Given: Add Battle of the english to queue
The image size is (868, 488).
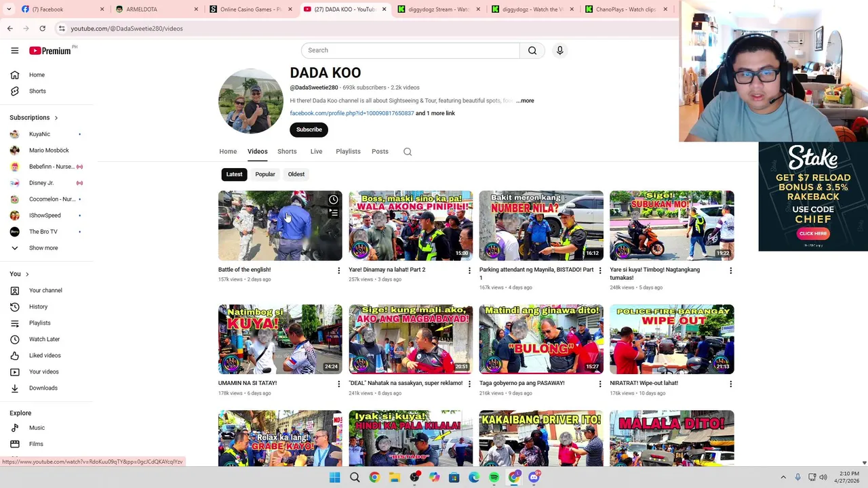Looking at the screenshot, I should (334, 213).
